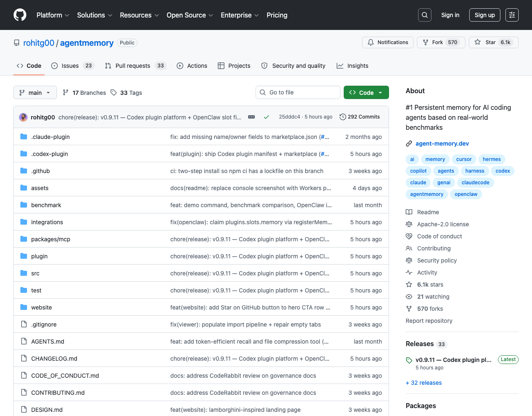Switch to the Issues tab
The width and height of the screenshot is (532, 416).
coord(73,66)
